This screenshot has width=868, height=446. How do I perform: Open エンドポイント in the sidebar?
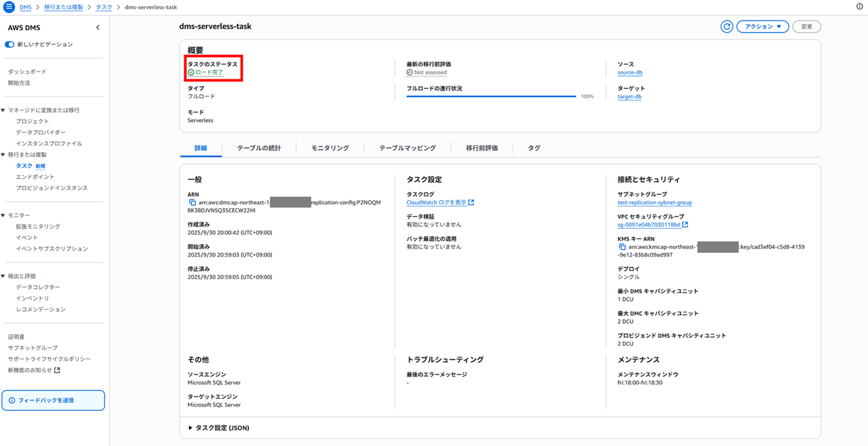(35, 176)
